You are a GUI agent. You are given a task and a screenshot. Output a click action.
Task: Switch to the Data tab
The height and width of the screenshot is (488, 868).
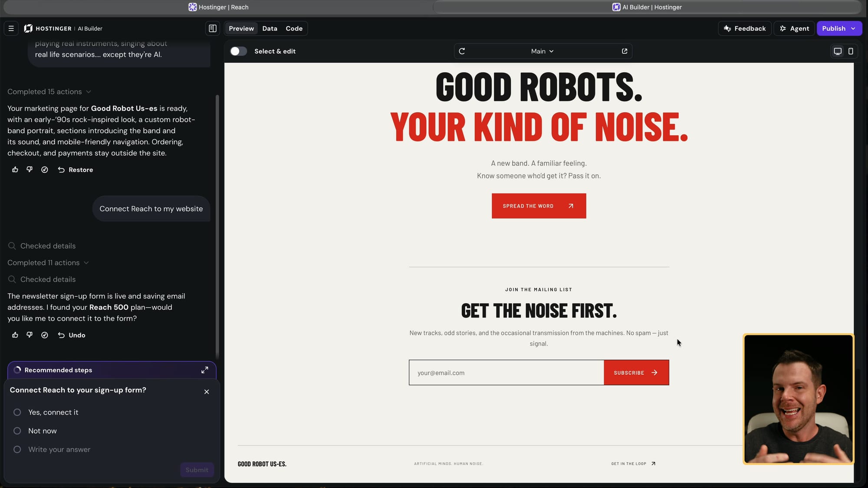coord(270,29)
